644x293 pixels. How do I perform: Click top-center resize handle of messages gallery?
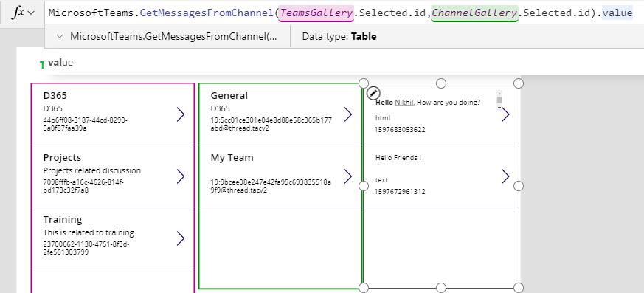click(x=440, y=83)
